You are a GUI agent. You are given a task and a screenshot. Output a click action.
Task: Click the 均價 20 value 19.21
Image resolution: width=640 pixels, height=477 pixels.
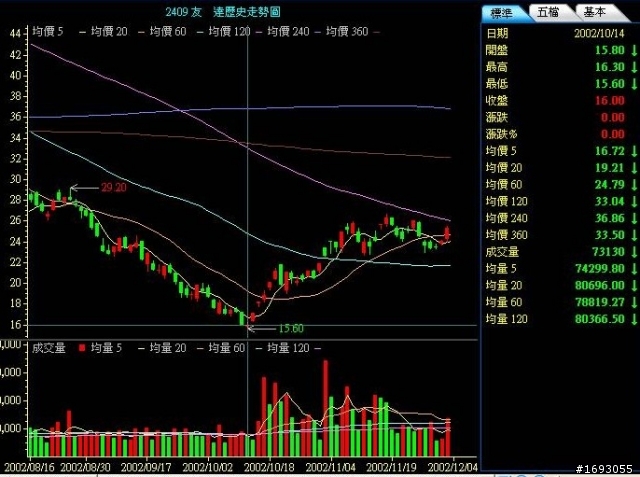click(x=609, y=168)
